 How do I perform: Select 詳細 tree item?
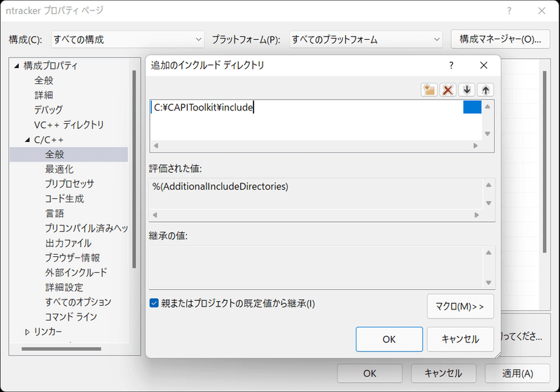coord(43,95)
